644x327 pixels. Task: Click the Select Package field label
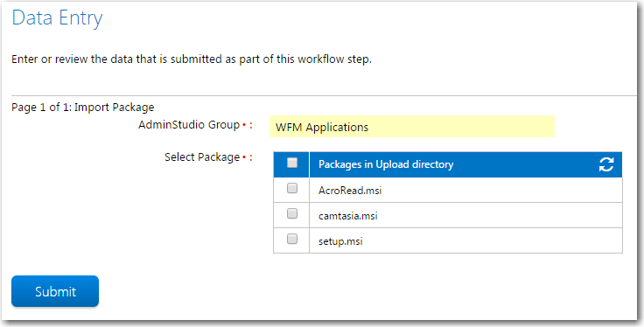tap(202, 157)
